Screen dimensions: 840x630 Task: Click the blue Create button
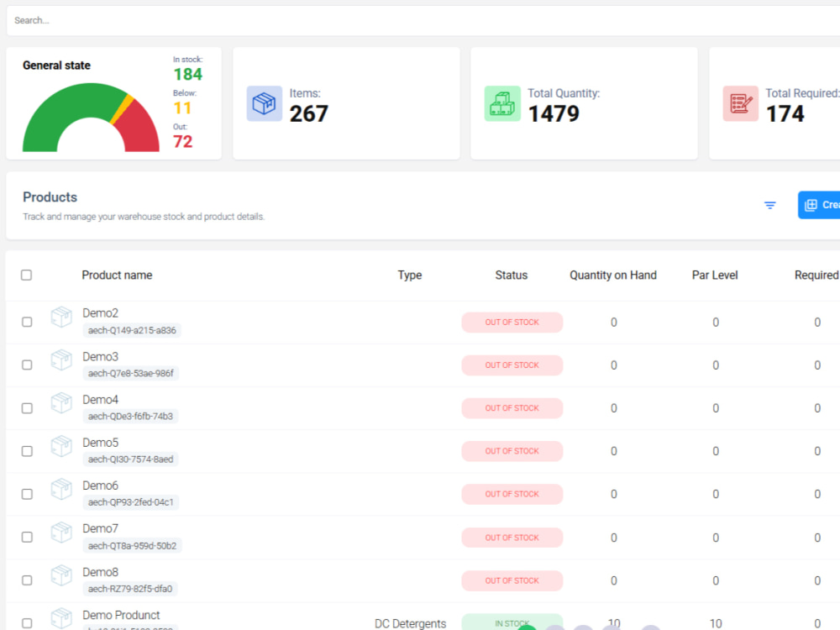pos(819,205)
